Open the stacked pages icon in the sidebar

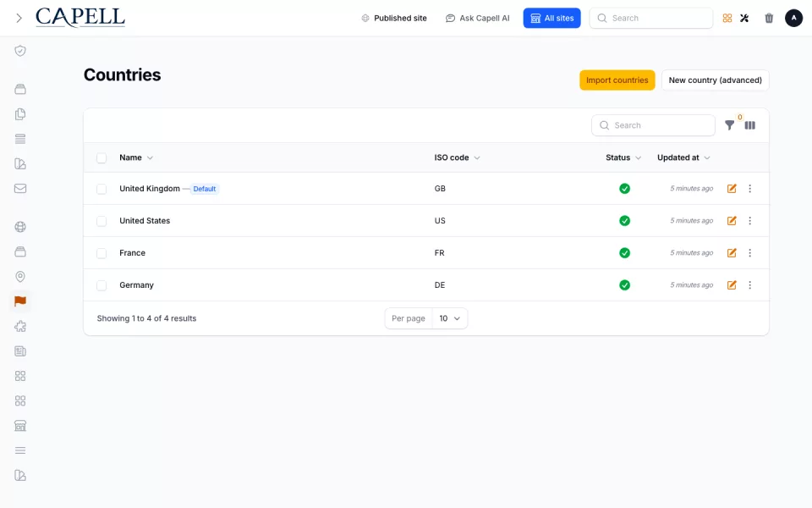tap(20, 114)
